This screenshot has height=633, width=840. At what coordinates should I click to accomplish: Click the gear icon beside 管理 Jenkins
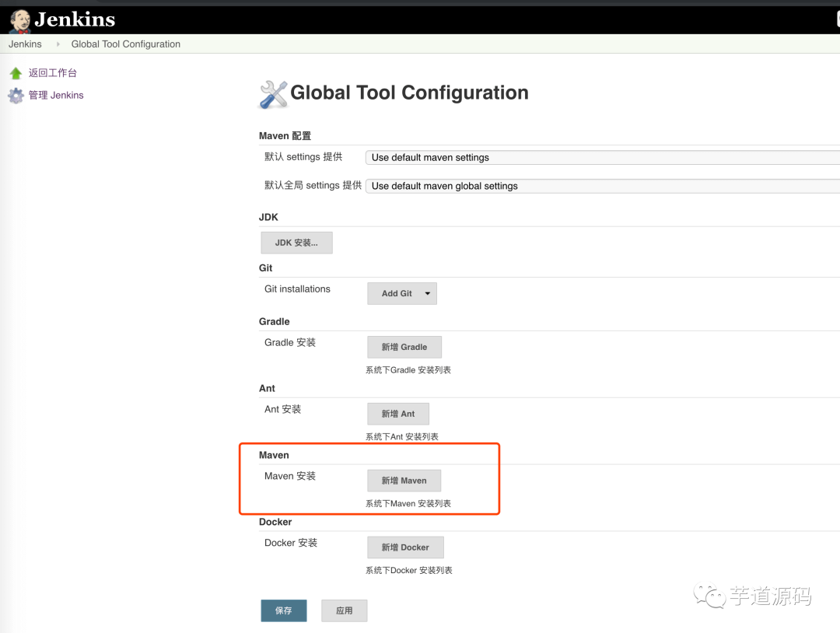click(16, 96)
